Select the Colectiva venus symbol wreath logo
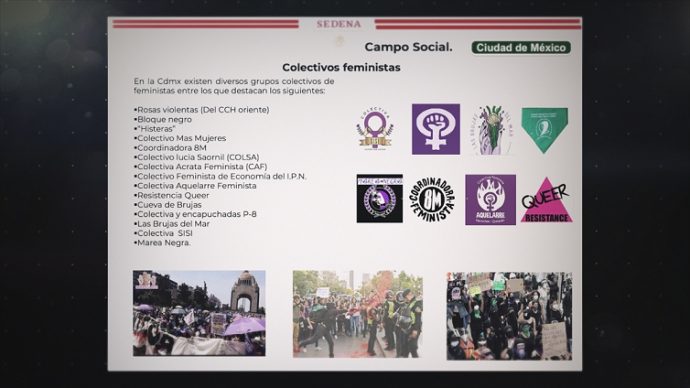The width and height of the screenshot is (690, 388). pyautogui.click(x=375, y=129)
